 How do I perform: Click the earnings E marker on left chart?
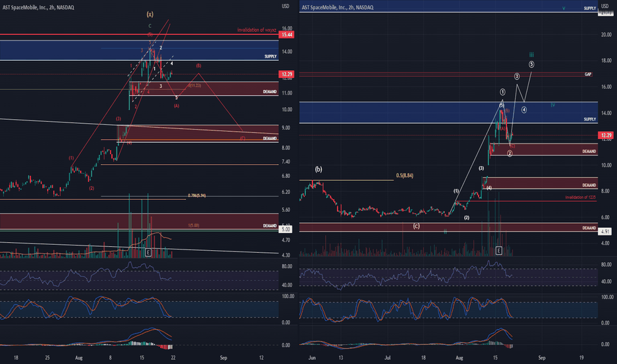tap(148, 252)
